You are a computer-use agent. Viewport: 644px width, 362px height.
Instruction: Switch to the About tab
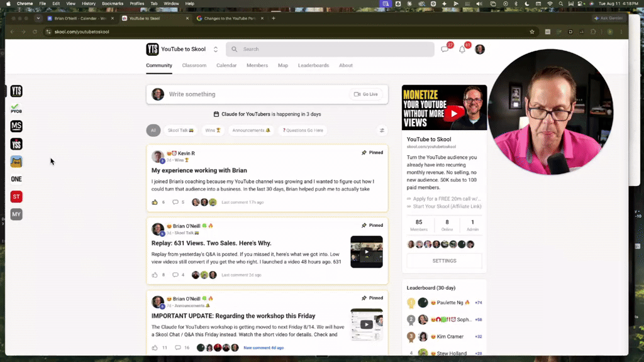pos(346,65)
